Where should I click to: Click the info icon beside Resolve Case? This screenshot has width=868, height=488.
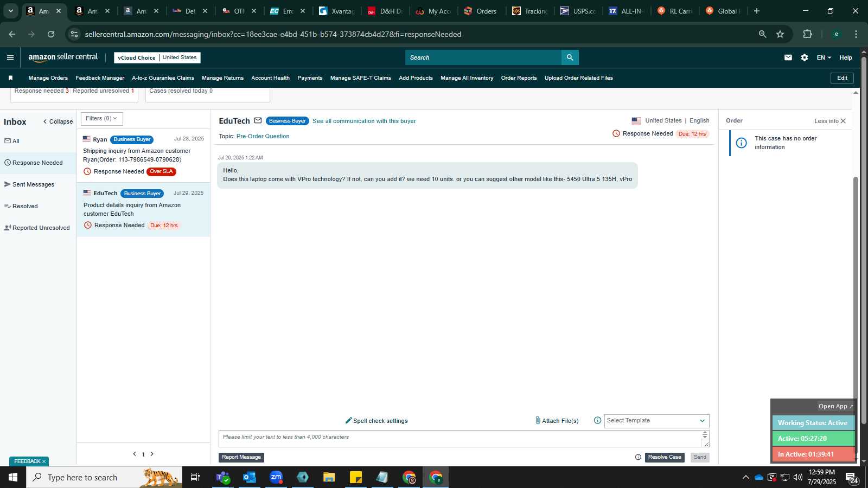coord(638,457)
